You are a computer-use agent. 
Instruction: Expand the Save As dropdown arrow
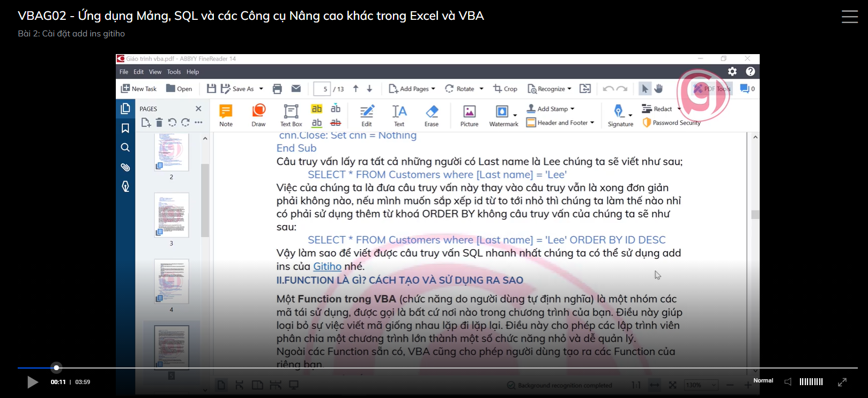coord(261,89)
